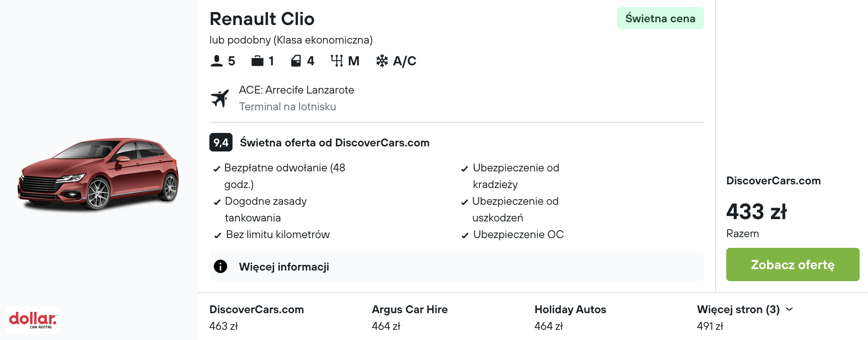Click the manual transmission gearbox icon
Screen dimensions: 868x340
point(337,61)
